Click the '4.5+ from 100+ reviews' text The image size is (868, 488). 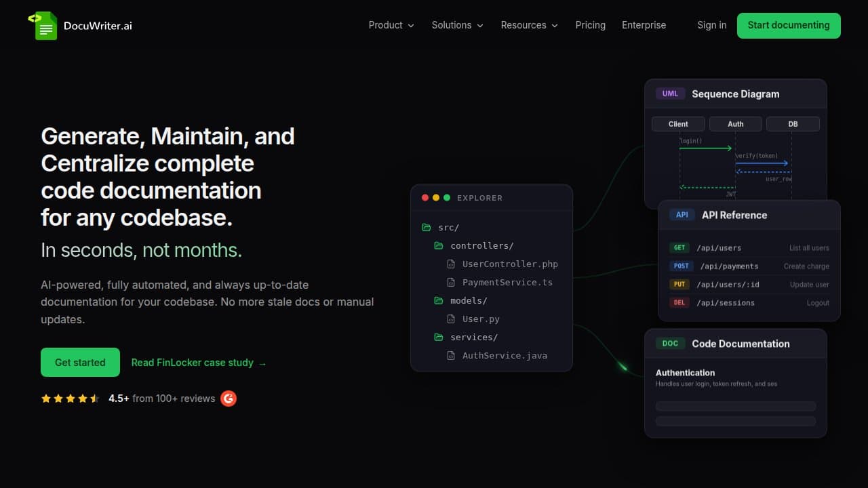162,399
